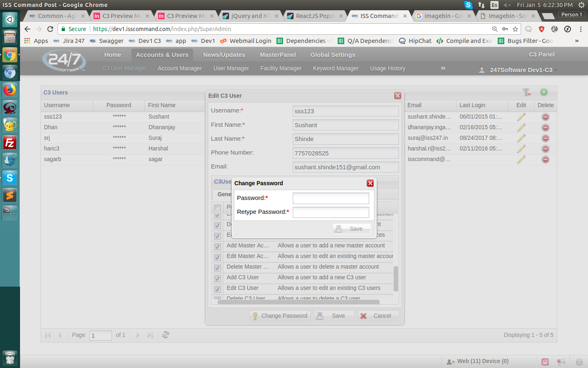Image resolution: width=588 pixels, height=368 pixels.
Task: Click the Password input field
Action: pyautogui.click(x=331, y=198)
